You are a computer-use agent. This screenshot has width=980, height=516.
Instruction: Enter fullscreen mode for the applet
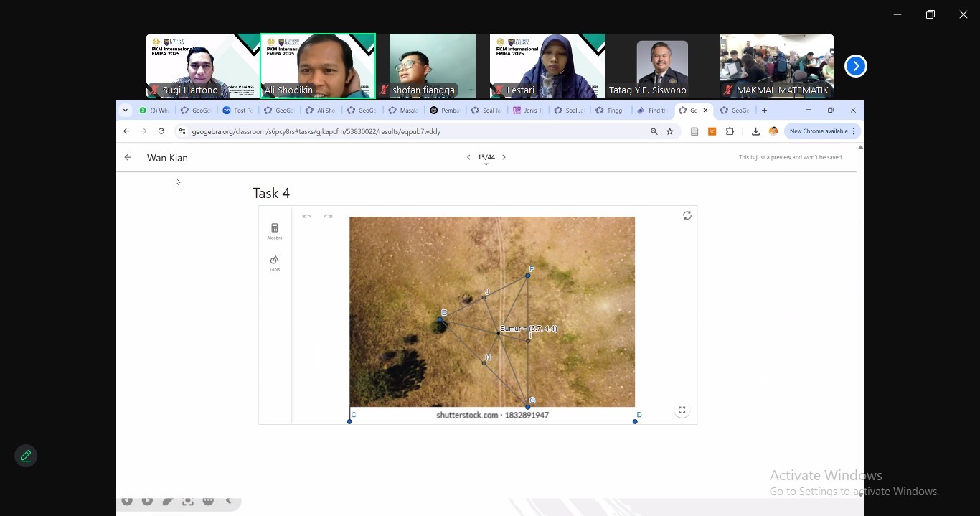pyautogui.click(x=682, y=410)
